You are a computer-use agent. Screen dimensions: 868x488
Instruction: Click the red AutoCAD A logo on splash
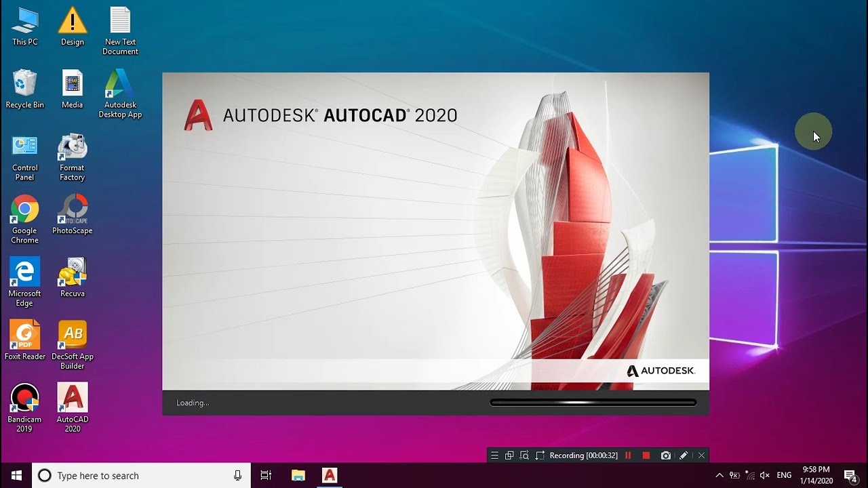tap(198, 115)
